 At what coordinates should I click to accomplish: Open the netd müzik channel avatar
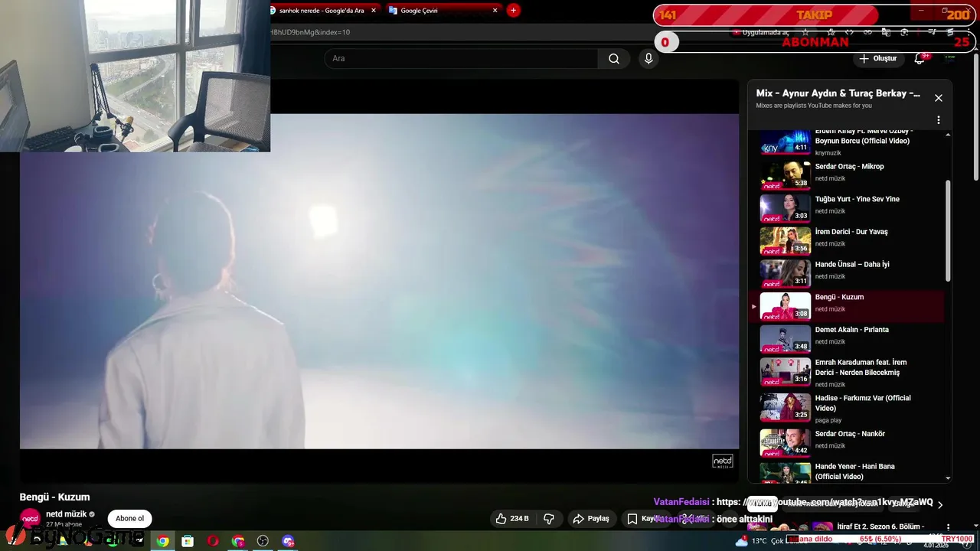click(x=30, y=519)
